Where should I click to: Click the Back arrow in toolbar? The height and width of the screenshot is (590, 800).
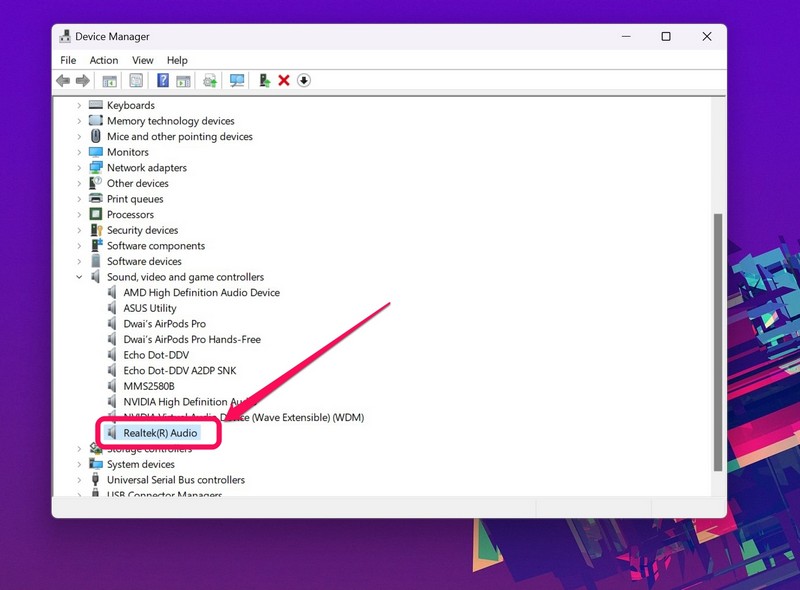(x=63, y=81)
